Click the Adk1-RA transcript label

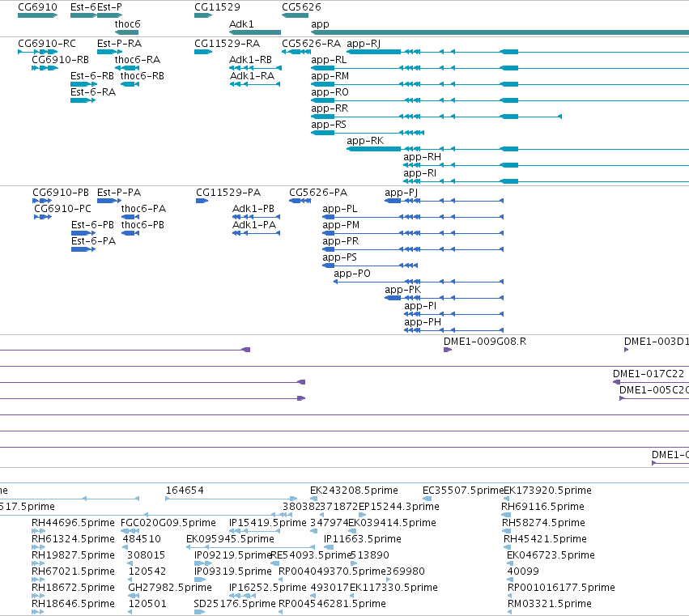click(253, 76)
